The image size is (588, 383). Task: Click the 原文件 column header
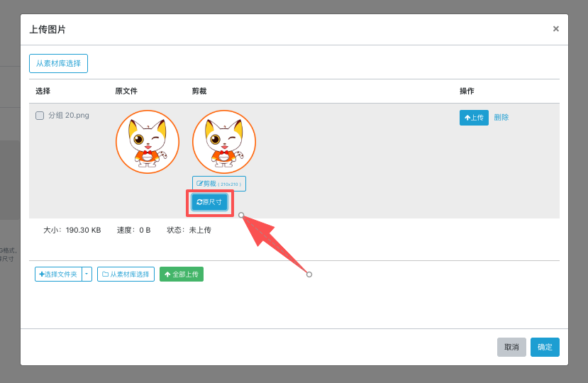tap(126, 91)
